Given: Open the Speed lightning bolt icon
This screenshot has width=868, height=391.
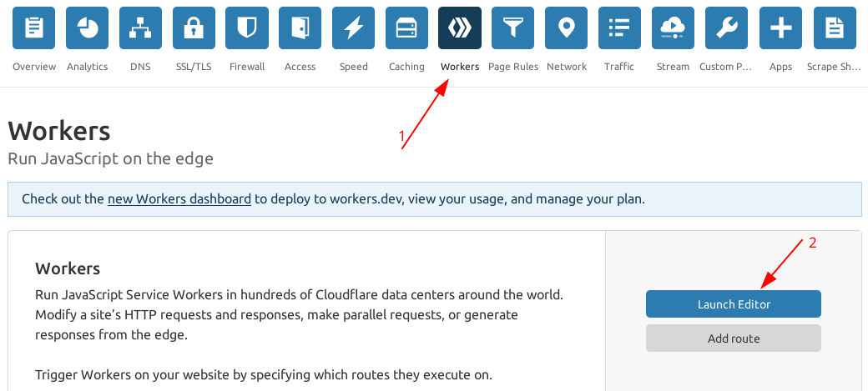Looking at the screenshot, I should [x=353, y=28].
